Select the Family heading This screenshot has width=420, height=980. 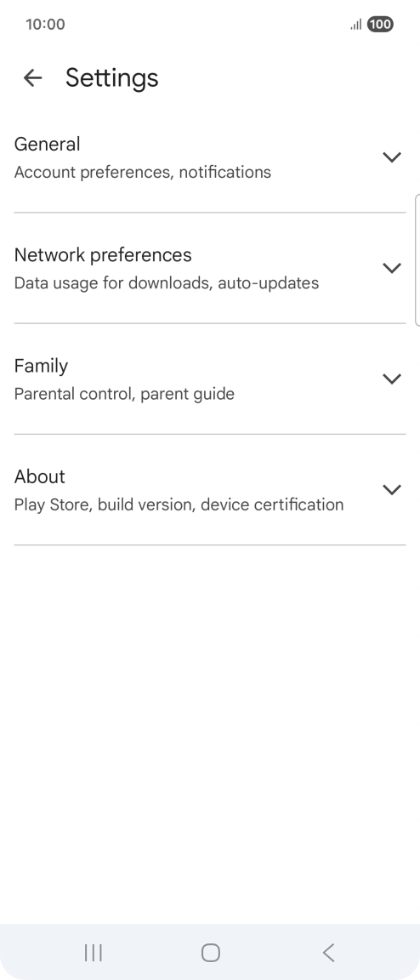(x=41, y=366)
